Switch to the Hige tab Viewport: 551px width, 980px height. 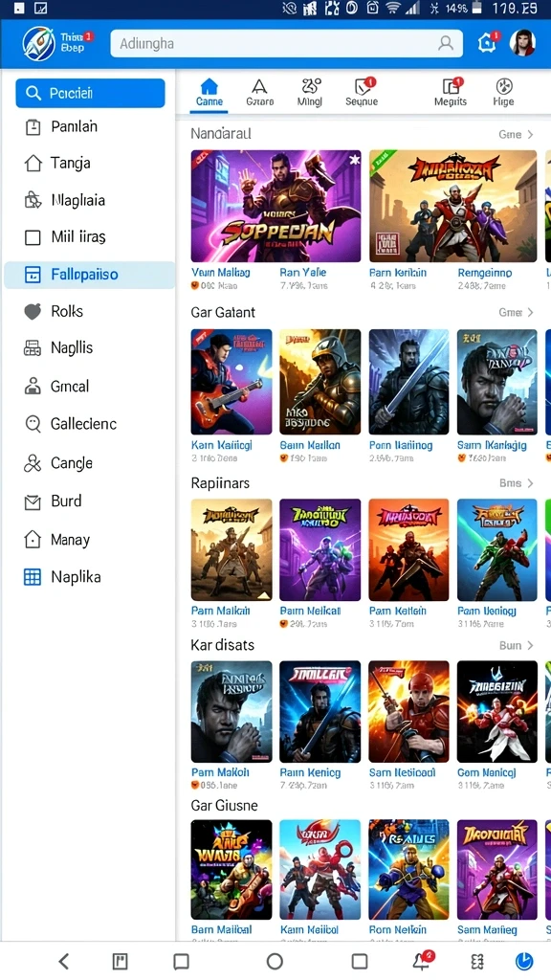pyautogui.click(x=503, y=93)
